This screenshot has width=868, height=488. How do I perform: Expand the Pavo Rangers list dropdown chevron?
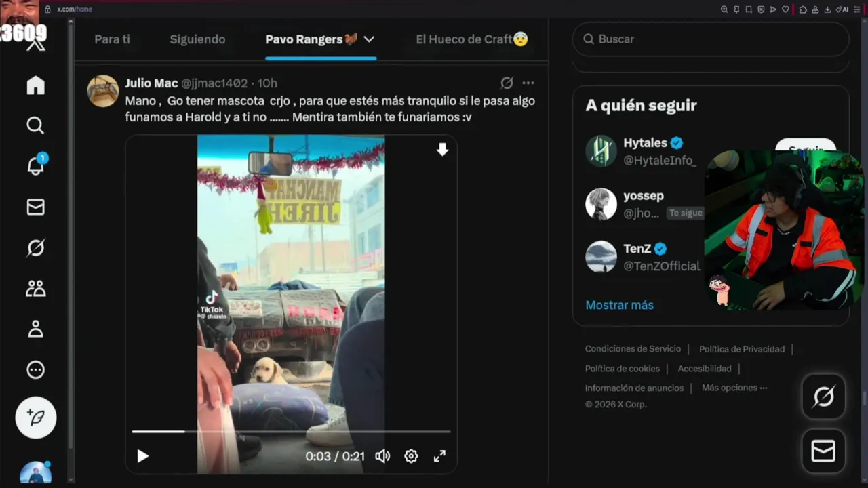click(369, 39)
